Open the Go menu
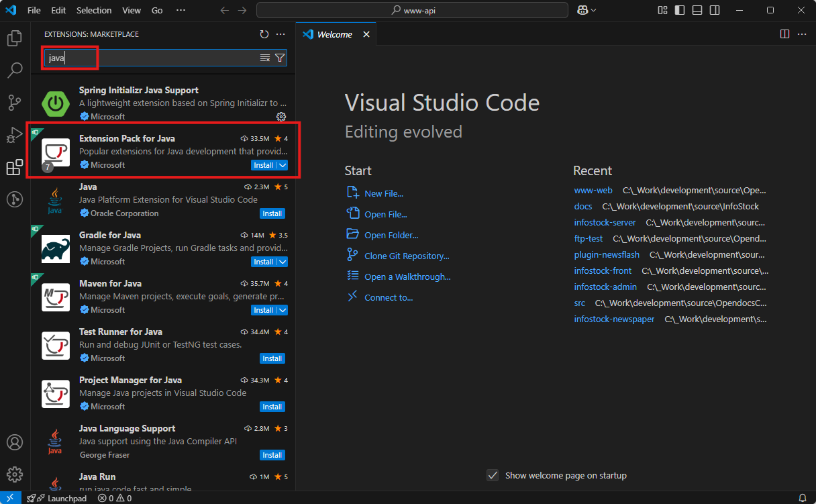This screenshot has height=504, width=816. point(157,10)
